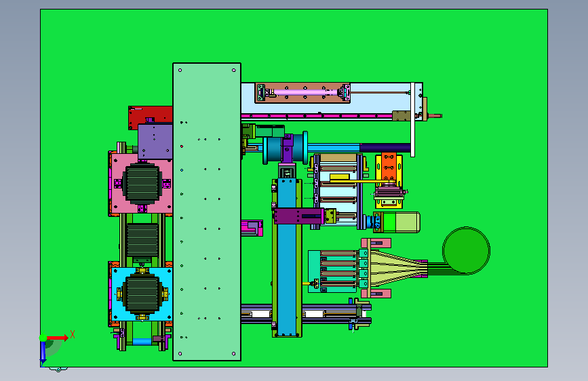Select the teal cylindrical roller
Image resolution: width=588 pixels, height=381 pixels.
point(286,148)
